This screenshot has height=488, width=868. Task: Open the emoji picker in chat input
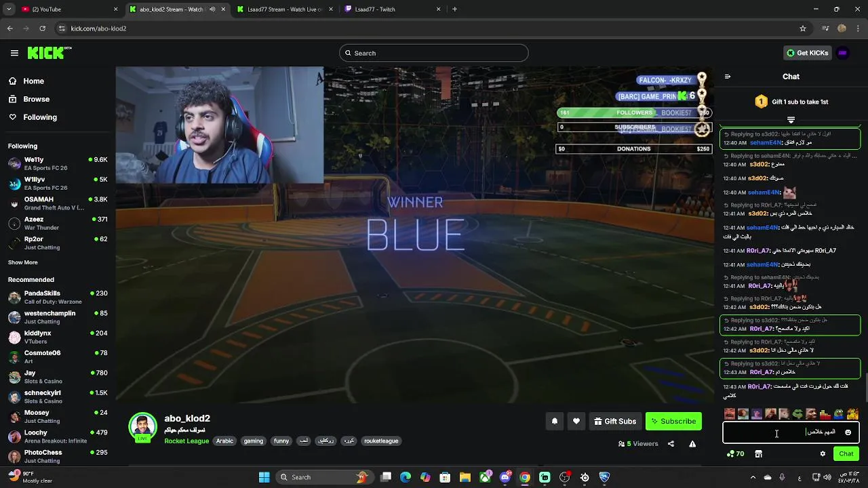coord(848,432)
